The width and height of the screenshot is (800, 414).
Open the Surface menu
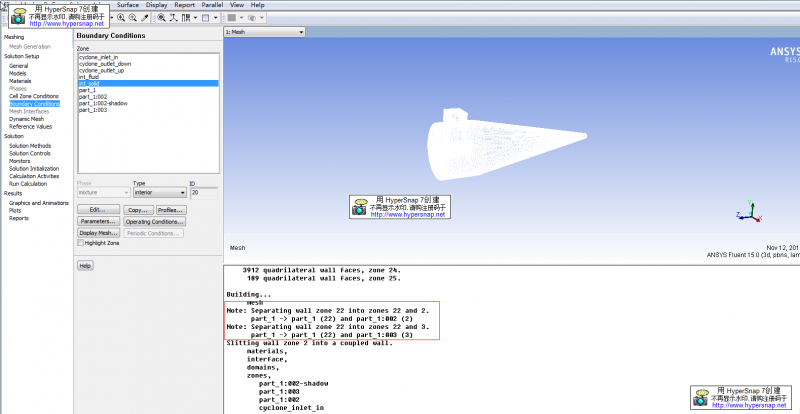pos(127,5)
